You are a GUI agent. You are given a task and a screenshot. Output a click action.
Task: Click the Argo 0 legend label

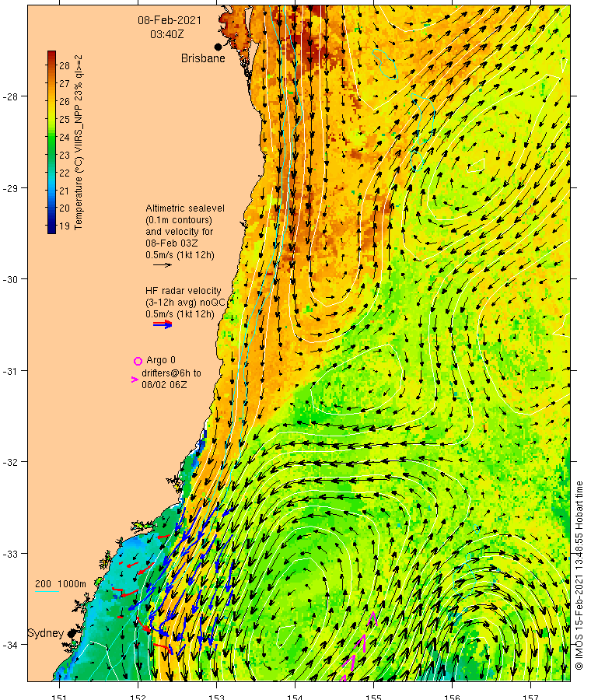point(161,360)
